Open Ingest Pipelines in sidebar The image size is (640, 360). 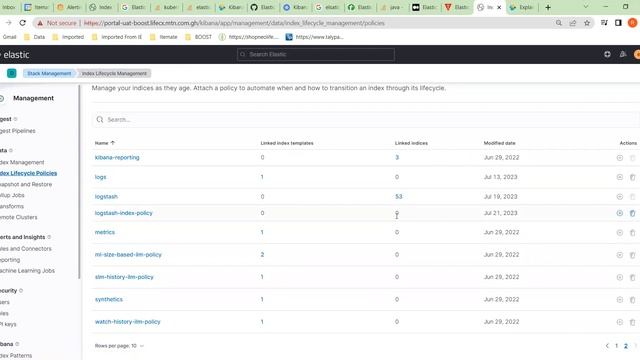point(18,131)
